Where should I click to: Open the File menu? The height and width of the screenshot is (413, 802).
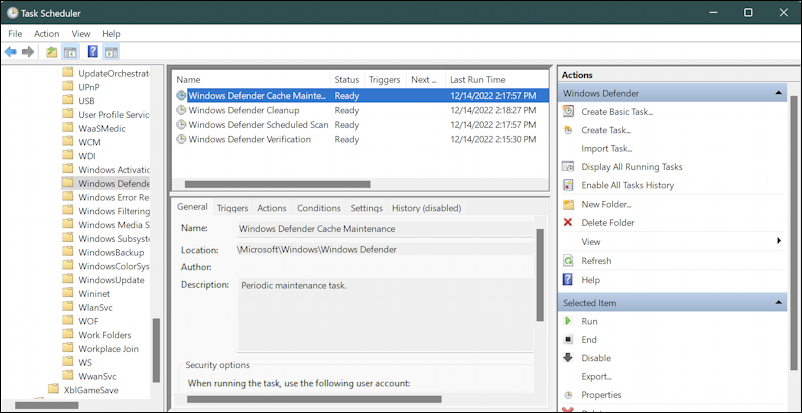(15, 34)
